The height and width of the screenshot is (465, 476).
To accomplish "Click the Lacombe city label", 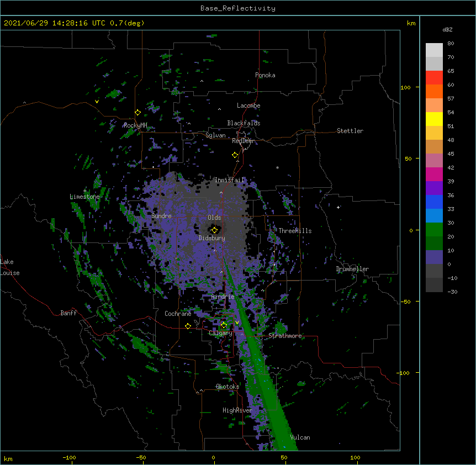I will click(x=248, y=105).
